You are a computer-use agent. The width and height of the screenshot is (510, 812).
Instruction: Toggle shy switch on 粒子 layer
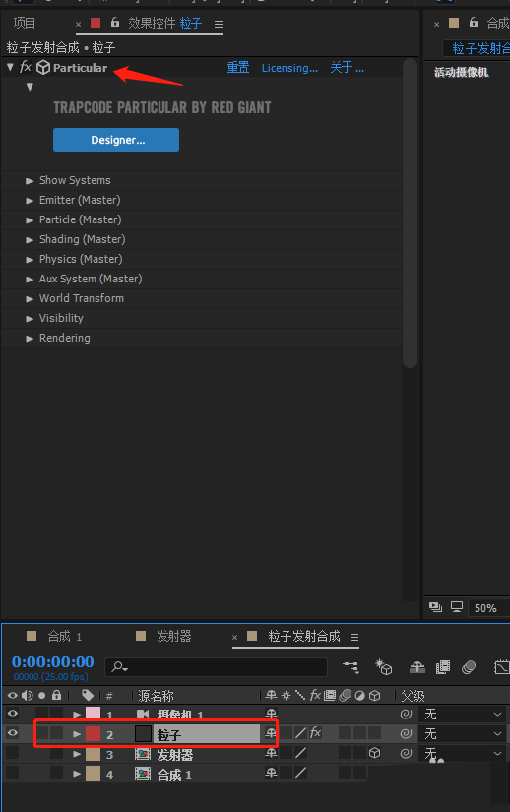click(x=271, y=733)
